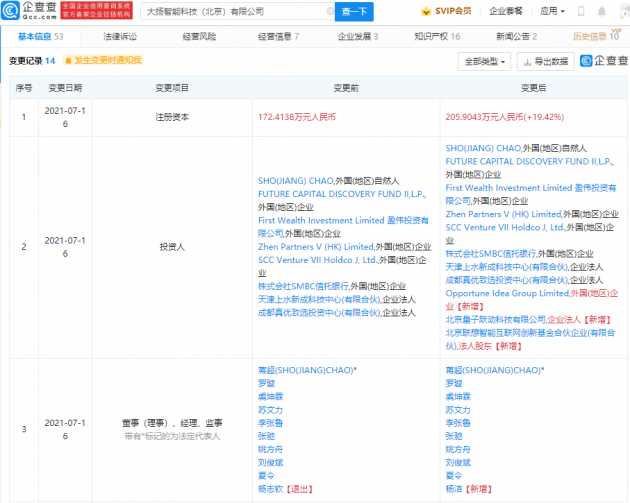
Task: Open the 全部类型 filter dropdown
Action: pos(484,62)
